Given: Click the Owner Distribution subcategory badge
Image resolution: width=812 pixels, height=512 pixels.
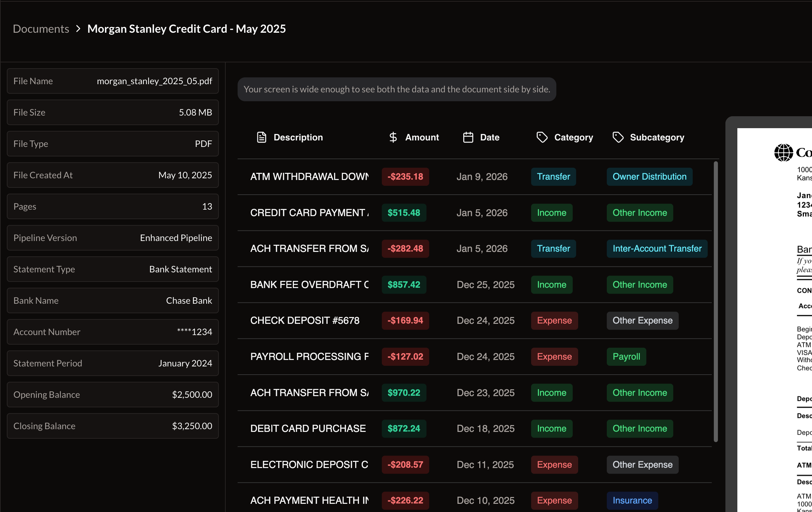Looking at the screenshot, I should point(649,177).
